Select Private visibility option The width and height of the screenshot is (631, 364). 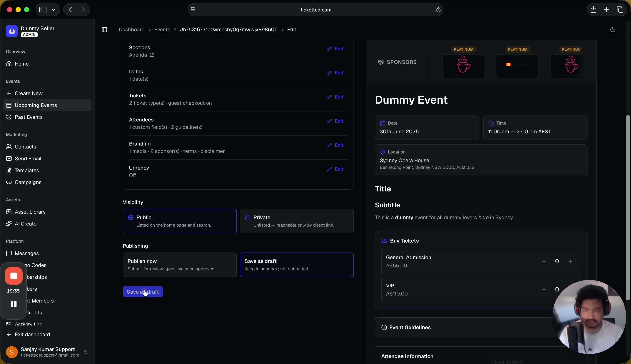pyautogui.click(x=297, y=221)
